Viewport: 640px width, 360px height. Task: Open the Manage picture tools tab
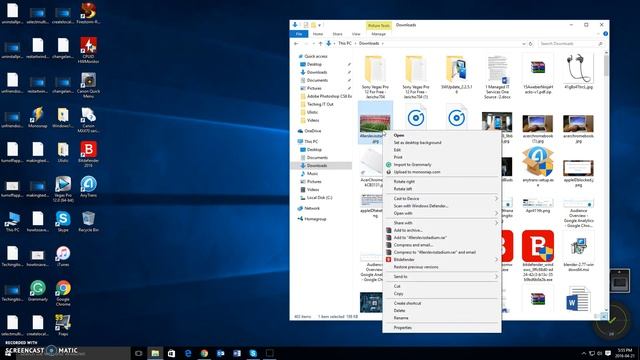378,34
